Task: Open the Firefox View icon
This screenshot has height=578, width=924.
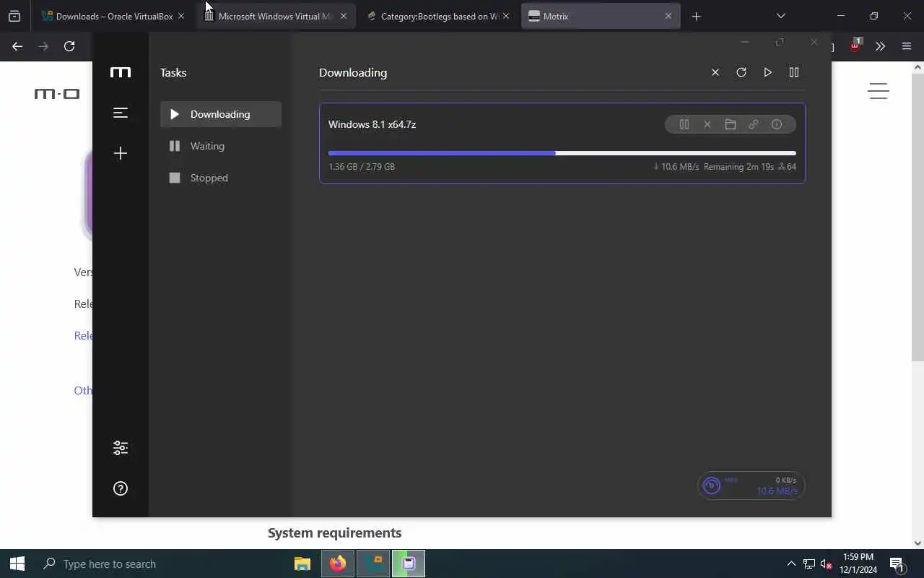Action: [x=14, y=16]
